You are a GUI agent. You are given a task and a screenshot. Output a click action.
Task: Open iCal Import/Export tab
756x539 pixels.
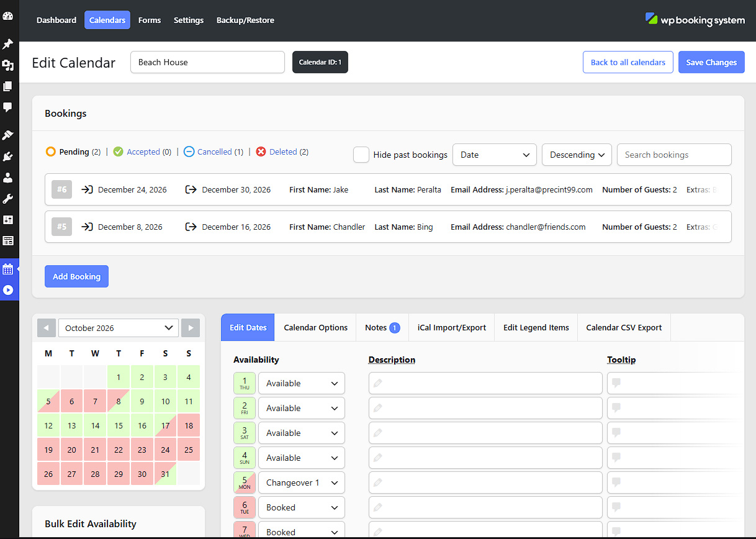tap(452, 327)
